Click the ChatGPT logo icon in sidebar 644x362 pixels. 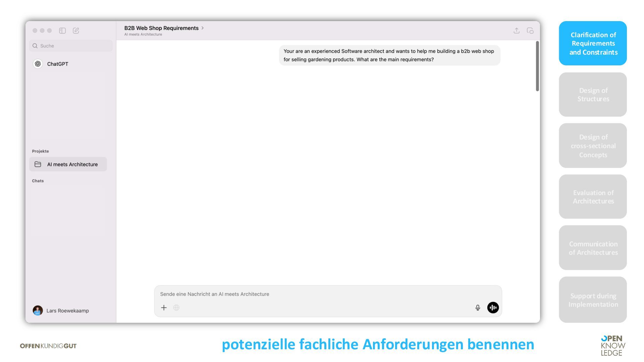(38, 64)
